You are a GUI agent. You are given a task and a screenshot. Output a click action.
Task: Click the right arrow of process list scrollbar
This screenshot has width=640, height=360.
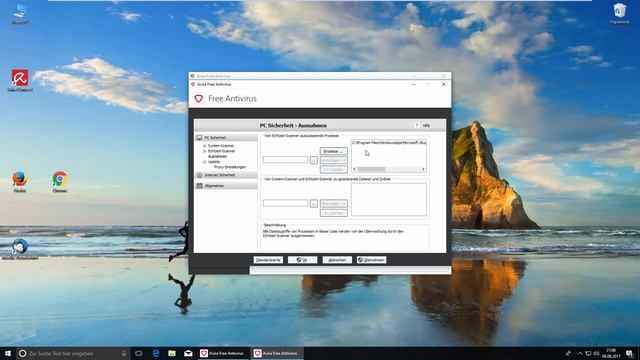[423, 169]
